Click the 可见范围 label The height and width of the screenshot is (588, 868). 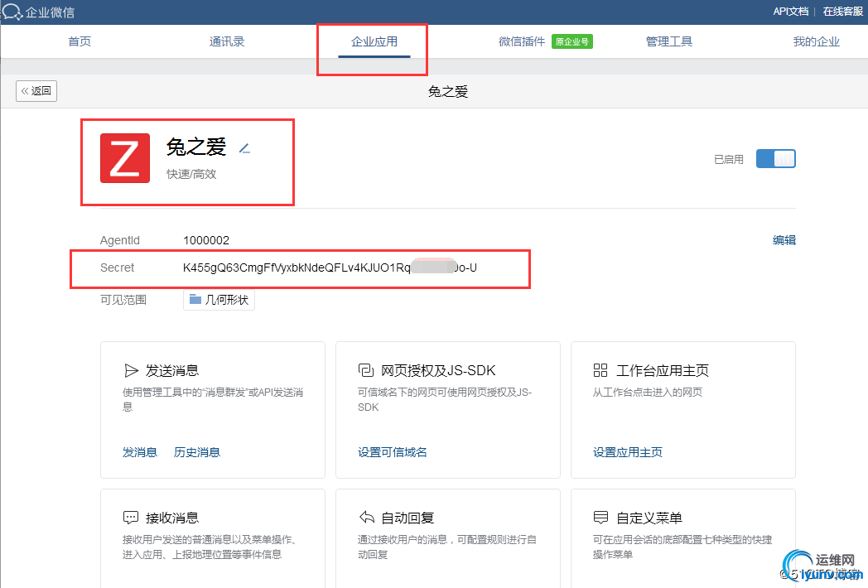click(123, 300)
